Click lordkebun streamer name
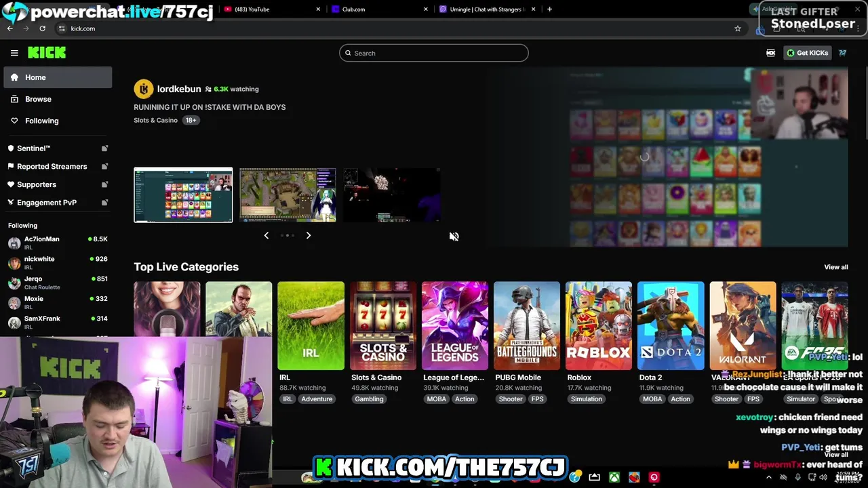The height and width of the screenshot is (488, 868). (179, 89)
